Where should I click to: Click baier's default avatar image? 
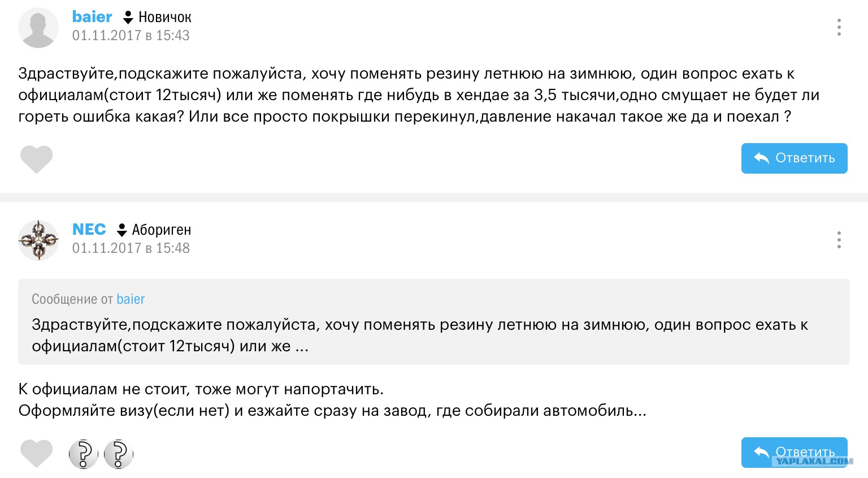tap(38, 28)
